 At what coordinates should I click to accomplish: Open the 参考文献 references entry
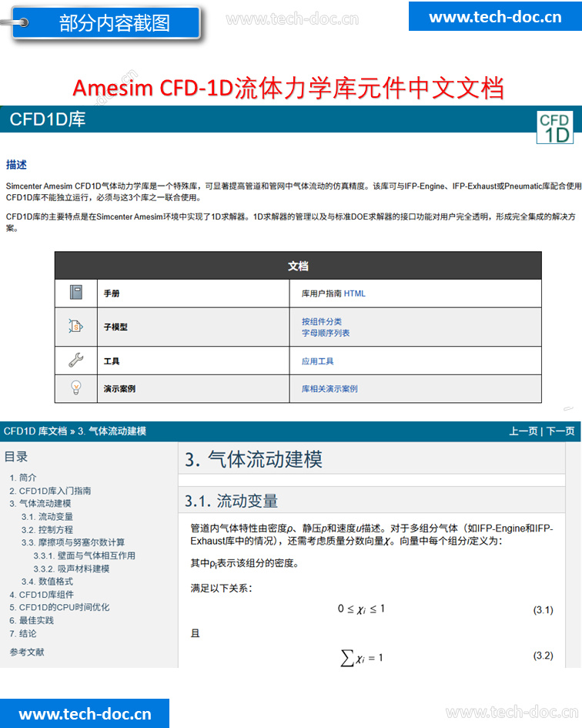[x=27, y=653]
